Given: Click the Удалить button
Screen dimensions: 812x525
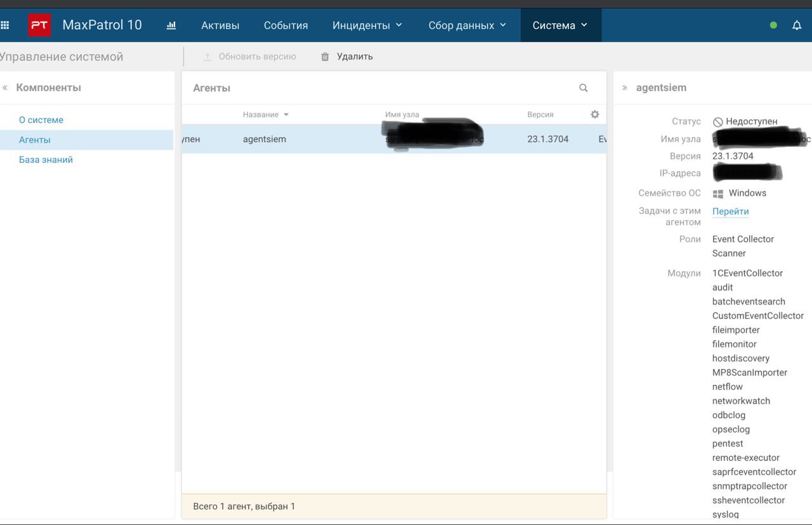Looking at the screenshot, I should pos(347,56).
